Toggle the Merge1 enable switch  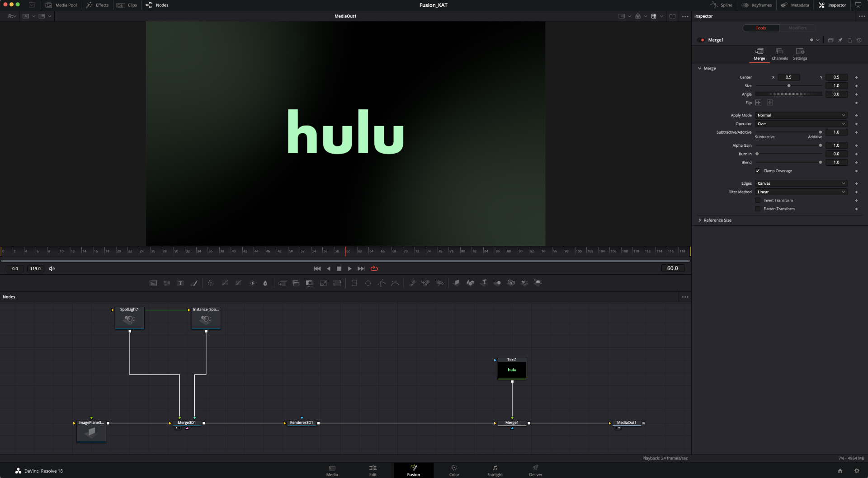[x=702, y=40]
